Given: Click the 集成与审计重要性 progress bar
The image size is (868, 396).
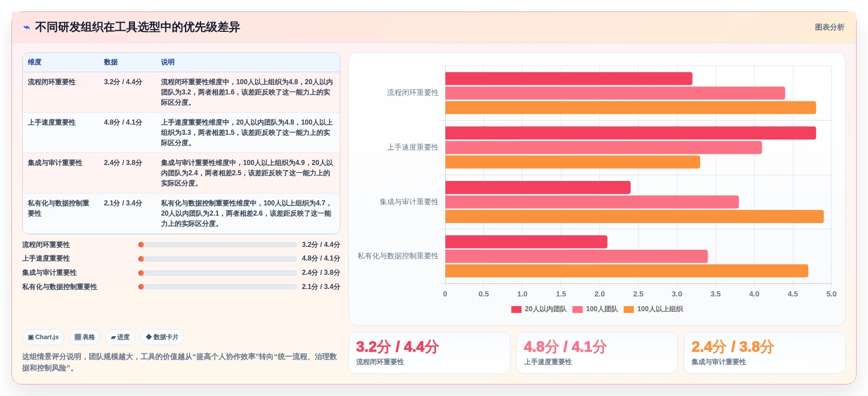Looking at the screenshot, I should pos(217,273).
